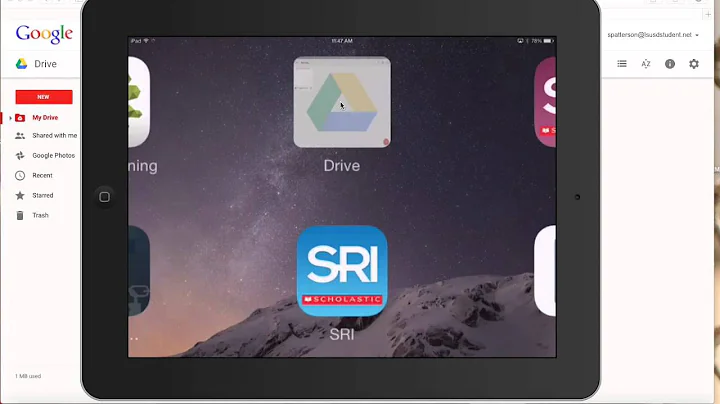Click the Google logo
Image resolution: width=720 pixels, height=404 pixels.
pyautogui.click(x=44, y=34)
